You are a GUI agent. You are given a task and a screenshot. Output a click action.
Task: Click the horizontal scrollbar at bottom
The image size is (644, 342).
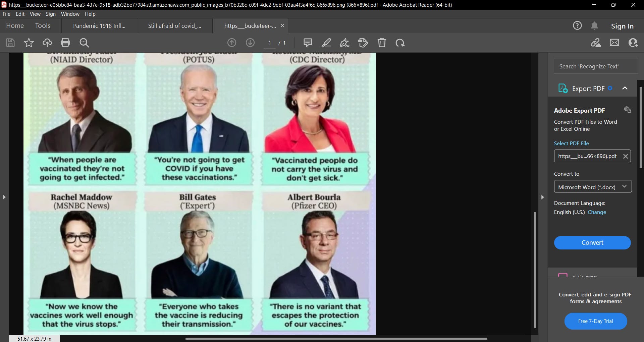tap(336, 338)
